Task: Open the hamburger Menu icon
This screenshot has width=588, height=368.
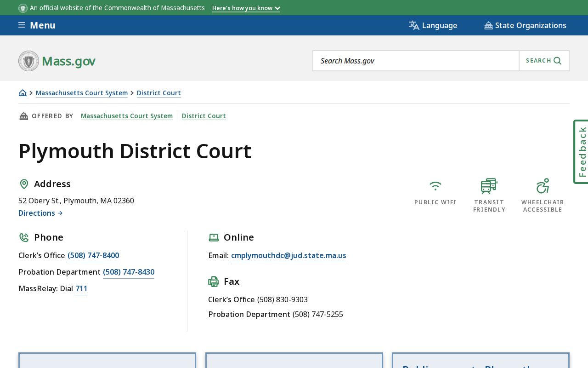Action: point(22,25)
